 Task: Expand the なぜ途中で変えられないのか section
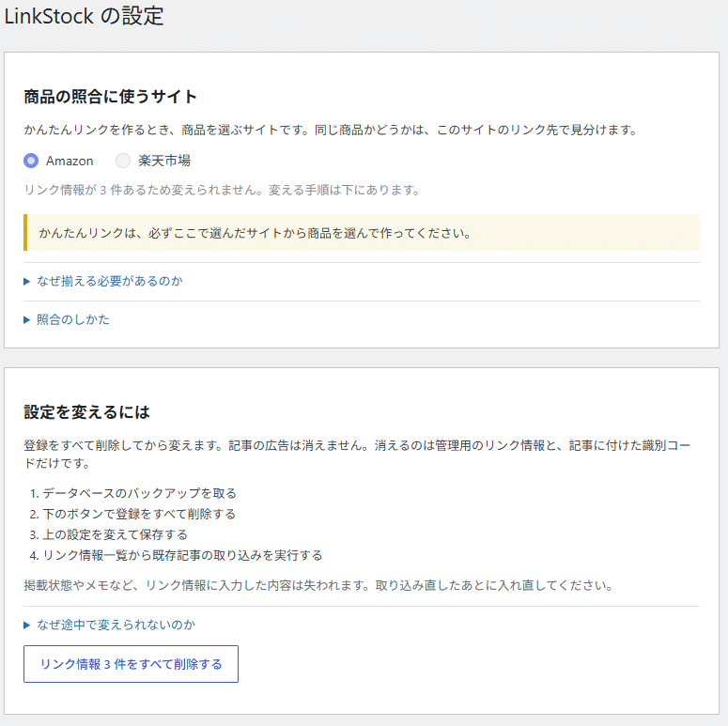pos(110,625)
